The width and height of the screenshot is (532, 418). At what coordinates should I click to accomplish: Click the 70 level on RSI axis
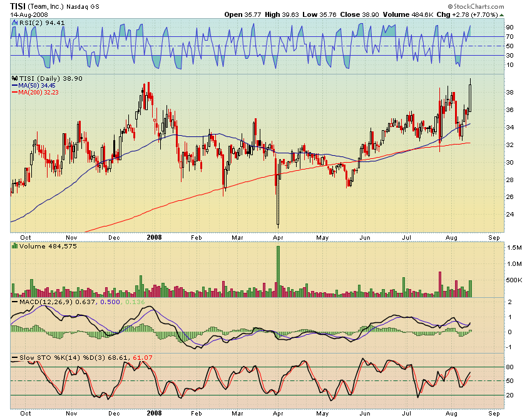[x=509, y=37]
